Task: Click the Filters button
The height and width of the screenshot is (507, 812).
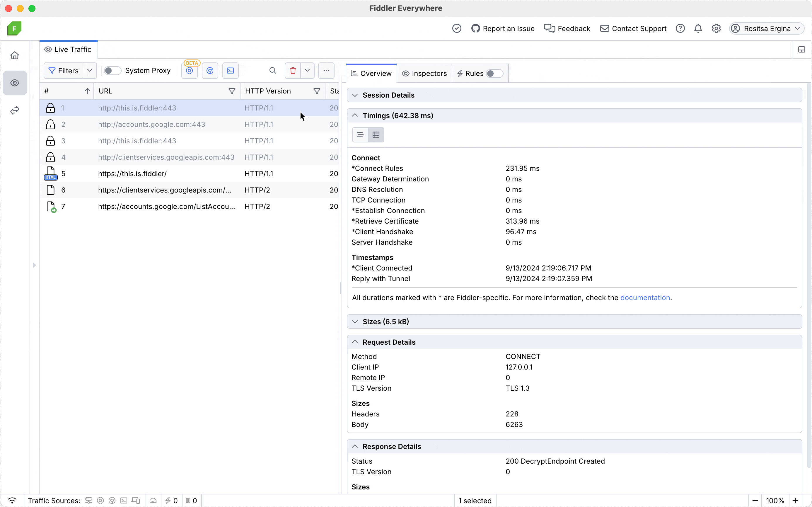Action: 63,71
